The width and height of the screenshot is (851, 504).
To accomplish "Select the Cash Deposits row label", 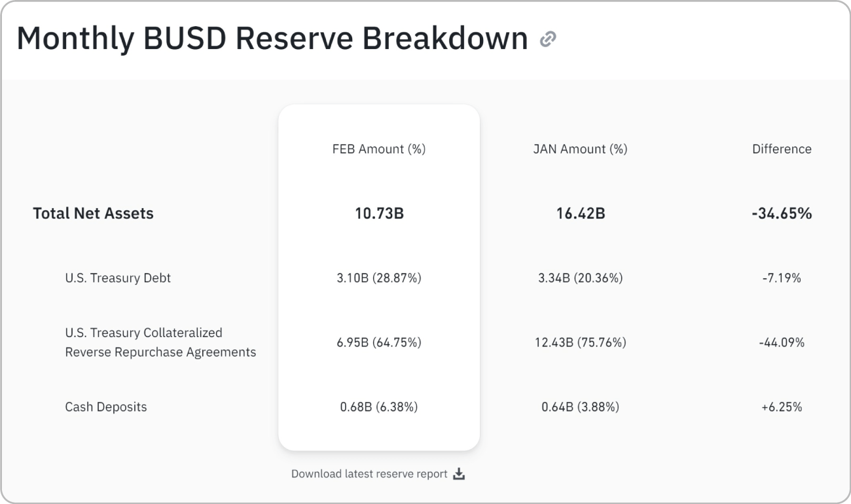I will [x=106, y=406].
